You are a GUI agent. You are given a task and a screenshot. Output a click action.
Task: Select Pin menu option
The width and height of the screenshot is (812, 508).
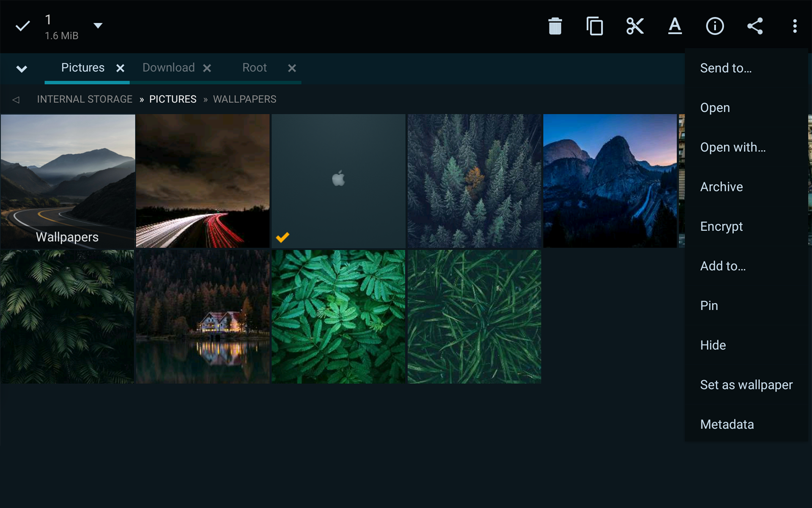[746, 306]
